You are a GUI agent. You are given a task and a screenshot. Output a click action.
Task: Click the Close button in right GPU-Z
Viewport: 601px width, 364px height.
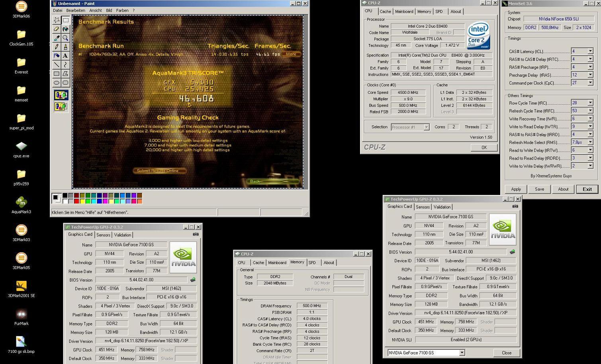(506, 353)
